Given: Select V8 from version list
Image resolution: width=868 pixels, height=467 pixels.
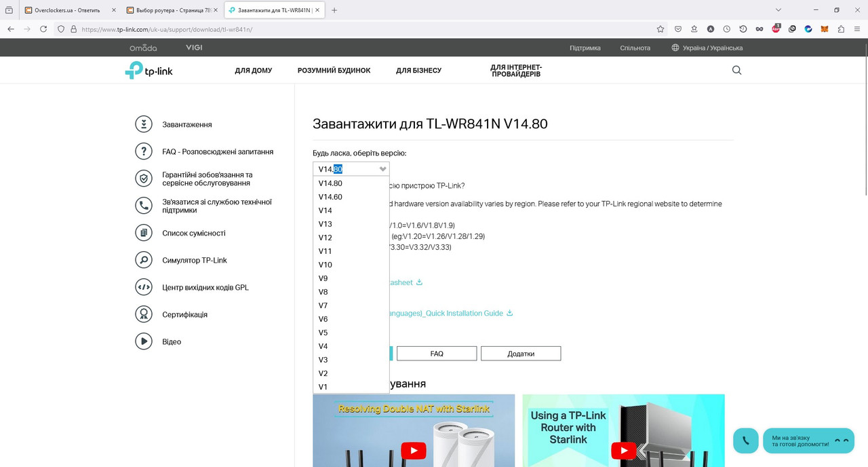Looking at the screenshot, I should (x=351, y=292).
